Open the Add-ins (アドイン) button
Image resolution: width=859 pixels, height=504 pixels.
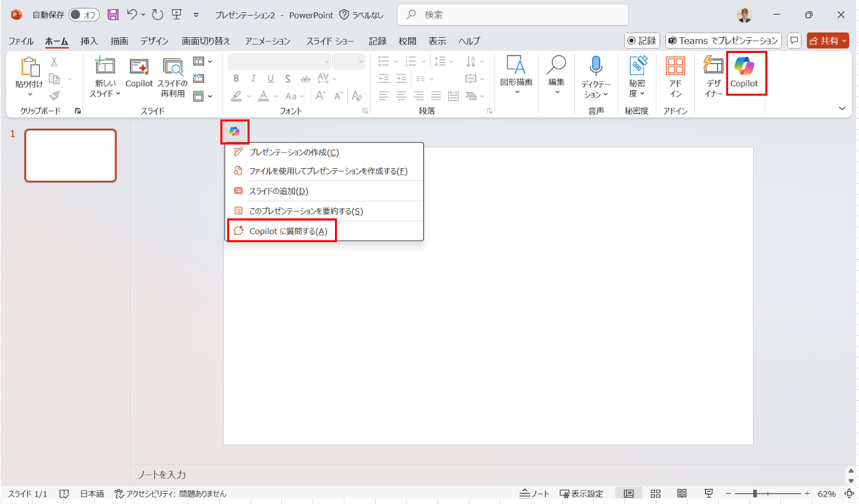(675, 77)
